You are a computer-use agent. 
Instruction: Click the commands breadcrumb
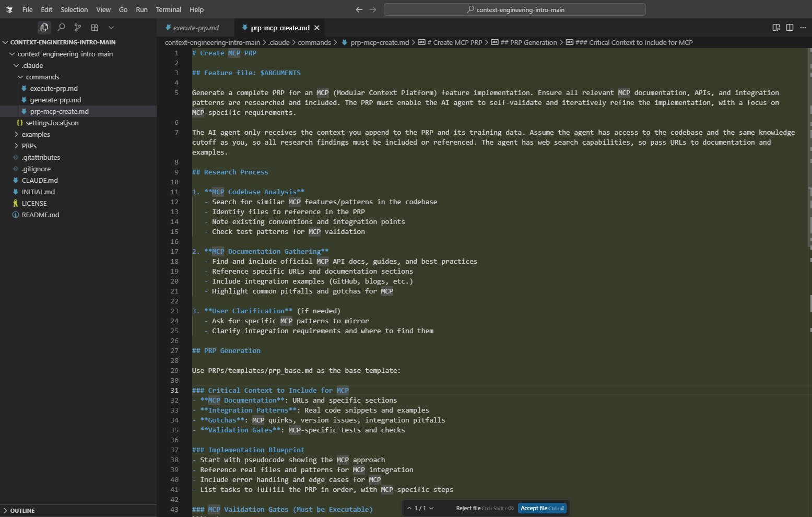pyautogui.click(x=314, y=42)
